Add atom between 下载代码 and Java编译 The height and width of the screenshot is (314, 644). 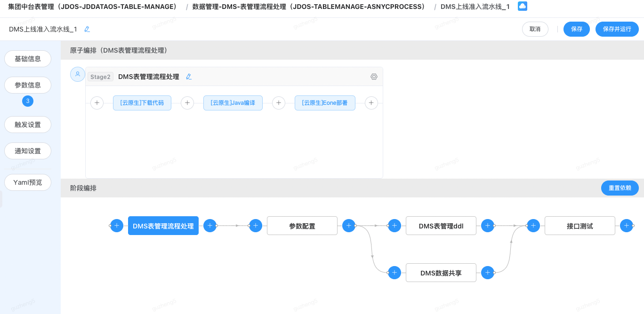[187, 103]
